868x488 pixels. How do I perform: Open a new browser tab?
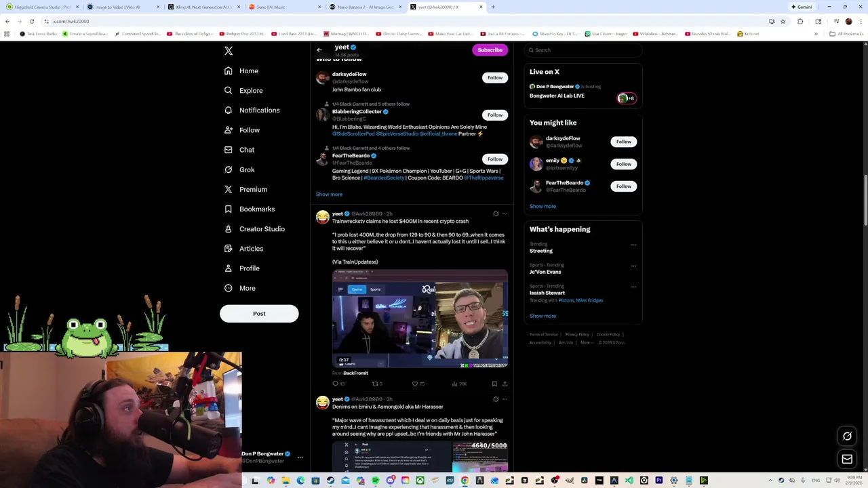coord(493,7)
